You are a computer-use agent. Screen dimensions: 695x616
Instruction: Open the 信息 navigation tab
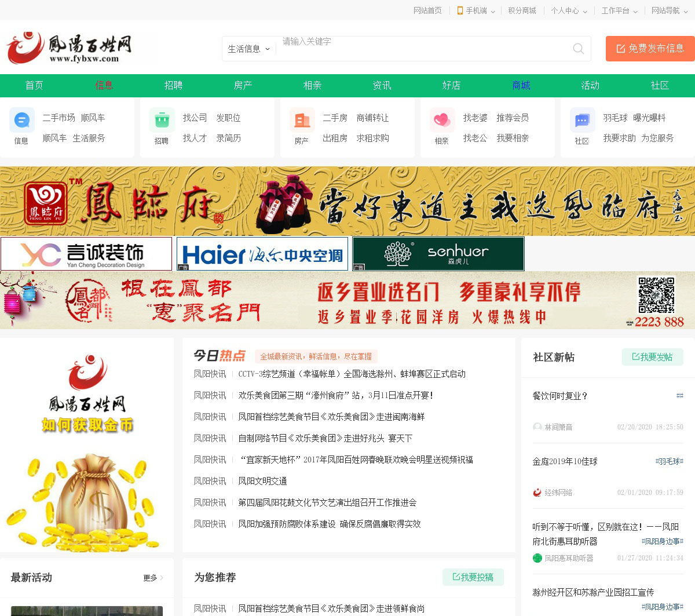(x=104, y=85)
